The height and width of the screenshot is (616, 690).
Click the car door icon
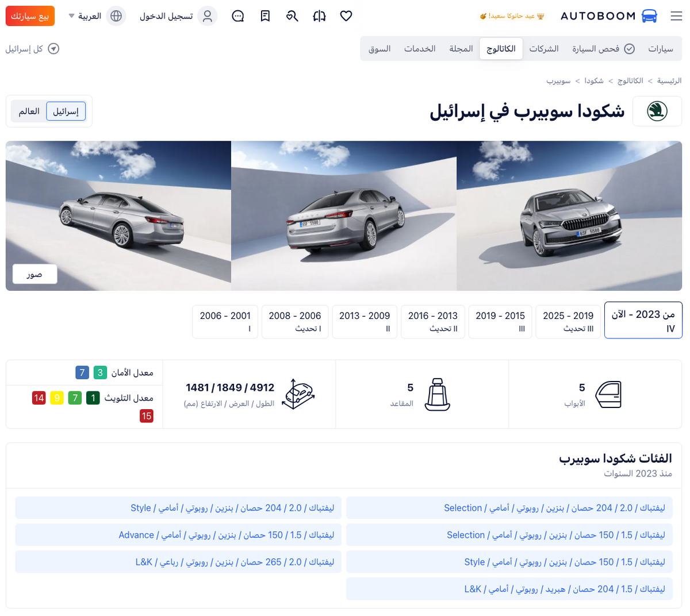tap(608, 395)
